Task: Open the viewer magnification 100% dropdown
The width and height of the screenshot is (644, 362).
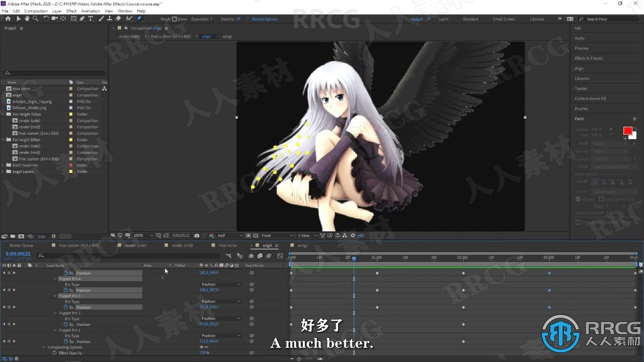Action: click(x=144, y=235)
